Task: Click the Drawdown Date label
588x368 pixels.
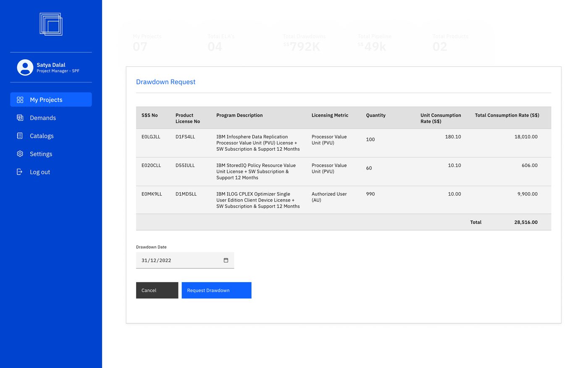Action: [151, 247]
